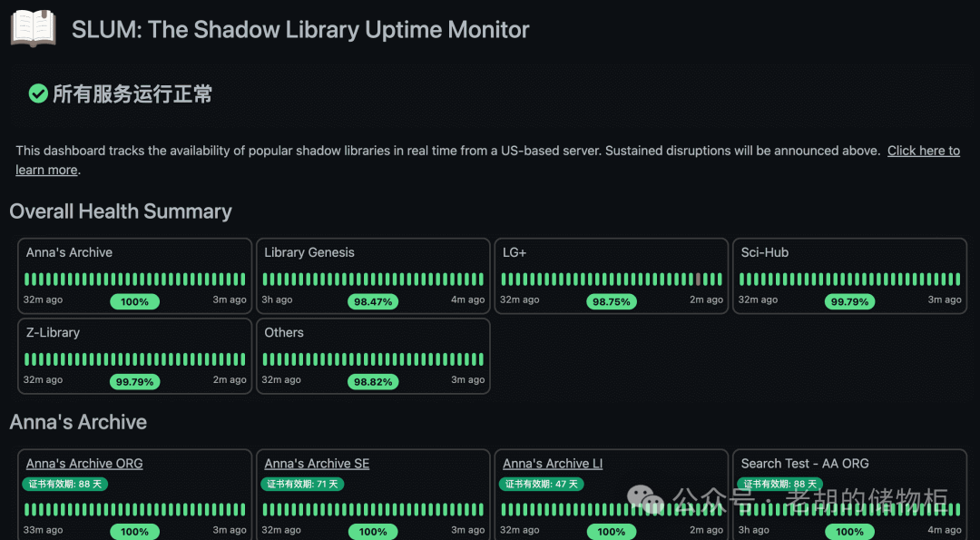Click the 所有服务运行正常 status text
The width and height of the screenshot is (980, 540).
point(132,94)
